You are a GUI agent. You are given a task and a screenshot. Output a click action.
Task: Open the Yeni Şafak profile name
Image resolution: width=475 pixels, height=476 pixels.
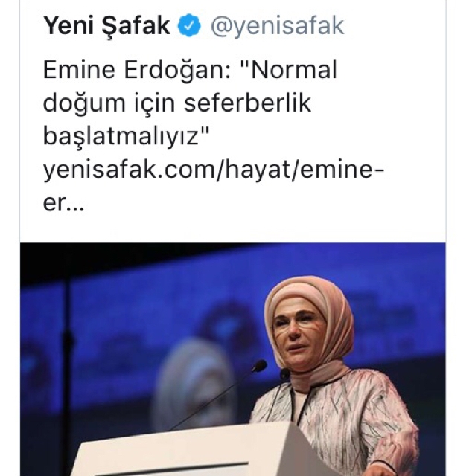point(106,26)
